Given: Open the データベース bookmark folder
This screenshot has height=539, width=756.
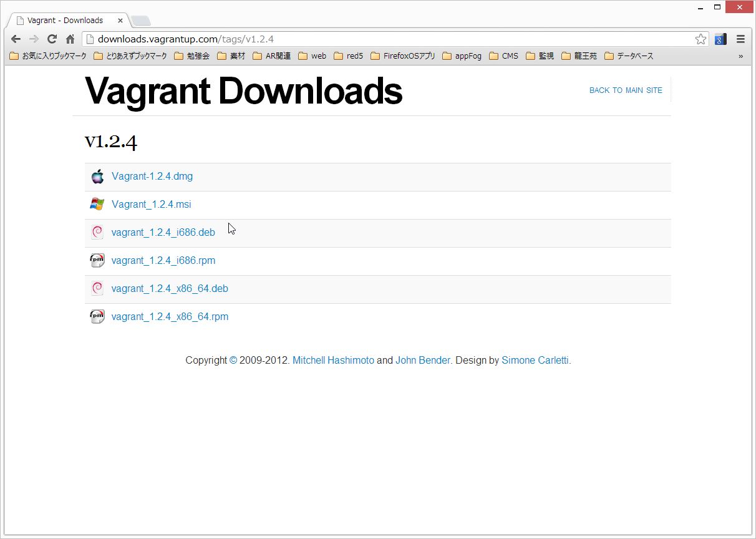Looking at the screenshot, I should click(629, 56).
